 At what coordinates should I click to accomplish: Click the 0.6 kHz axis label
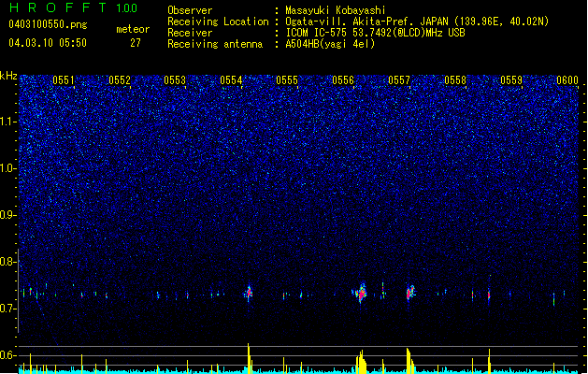point(8,355)
